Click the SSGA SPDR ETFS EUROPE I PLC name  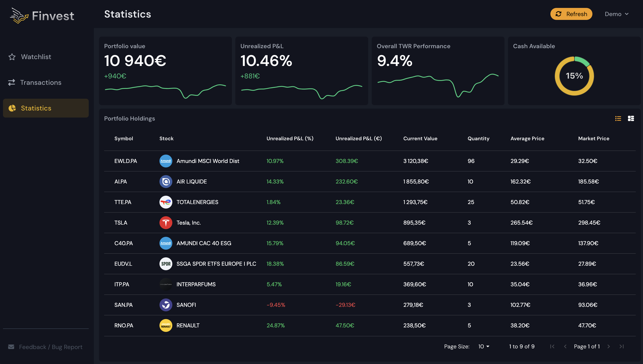tap(216, 264)
